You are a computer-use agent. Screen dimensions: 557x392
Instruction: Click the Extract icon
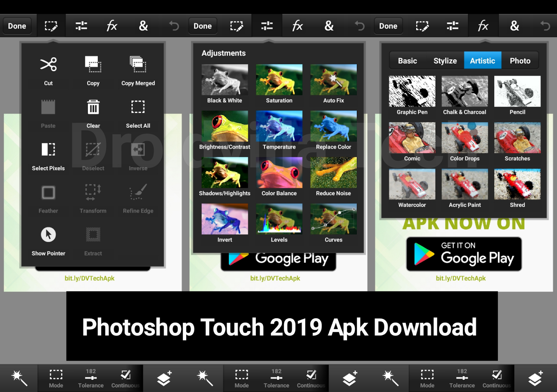[x=93, y=235]
